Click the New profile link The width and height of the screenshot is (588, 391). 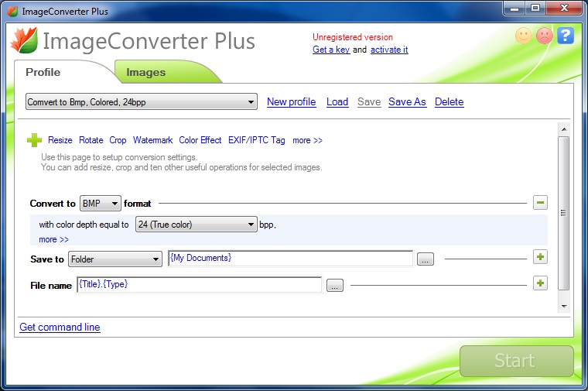(x=292, y=101)
